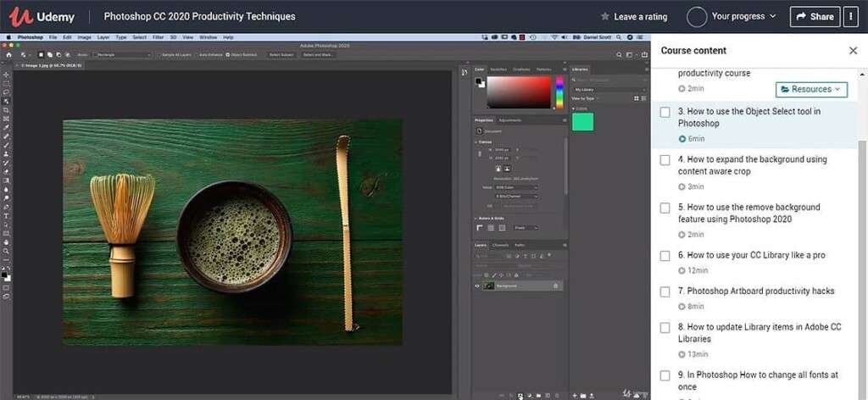Check off lesson 9 change all fonts
The image size is (868, 400).
[x=665, y=375]
